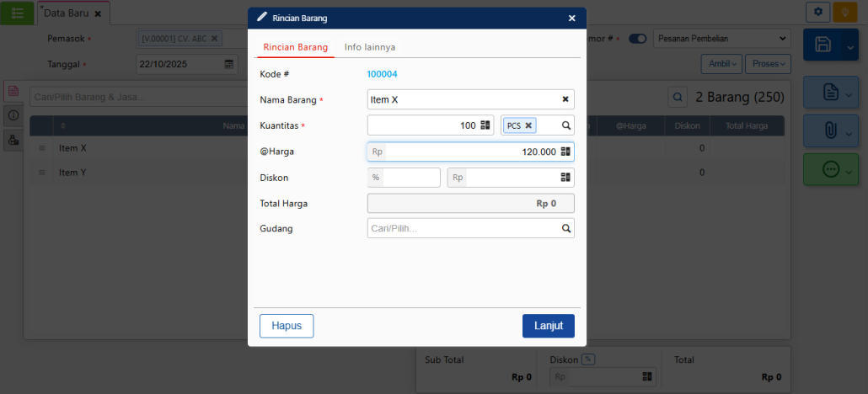This screenshot has width=868, height=394.
Task: Open the settings gear icon
Action: pos(817,12)
